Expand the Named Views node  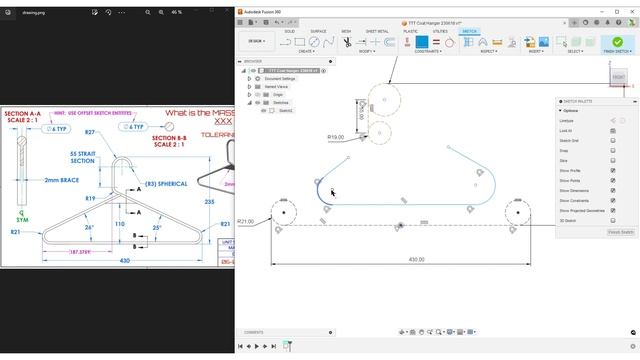[249, 87]
